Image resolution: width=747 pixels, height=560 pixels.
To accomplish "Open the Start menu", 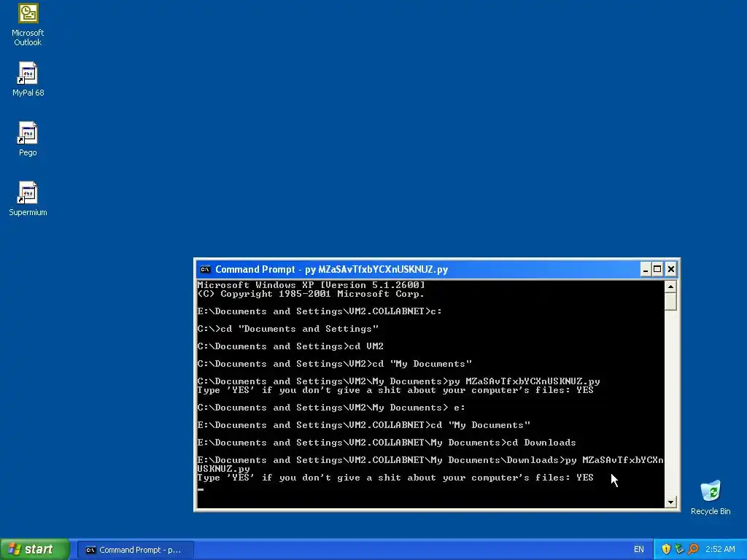I will pos(35,549).
